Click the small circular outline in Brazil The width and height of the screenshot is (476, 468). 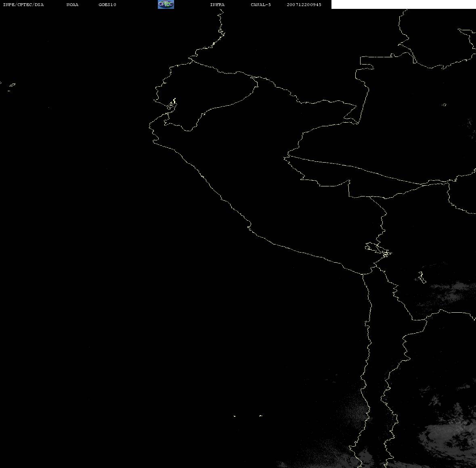point(444,105)
